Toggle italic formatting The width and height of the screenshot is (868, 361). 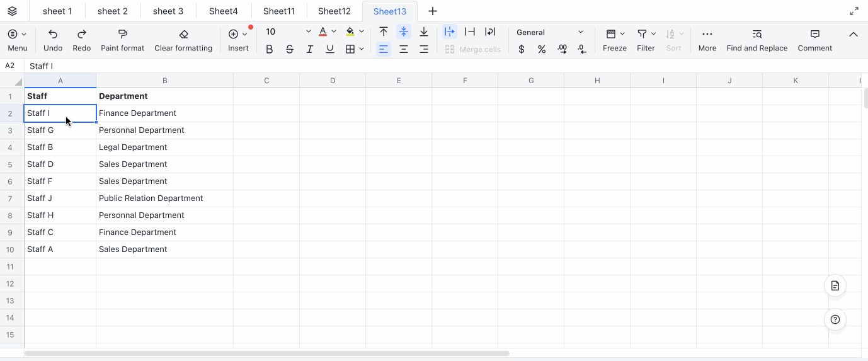[x=309, y=49]
